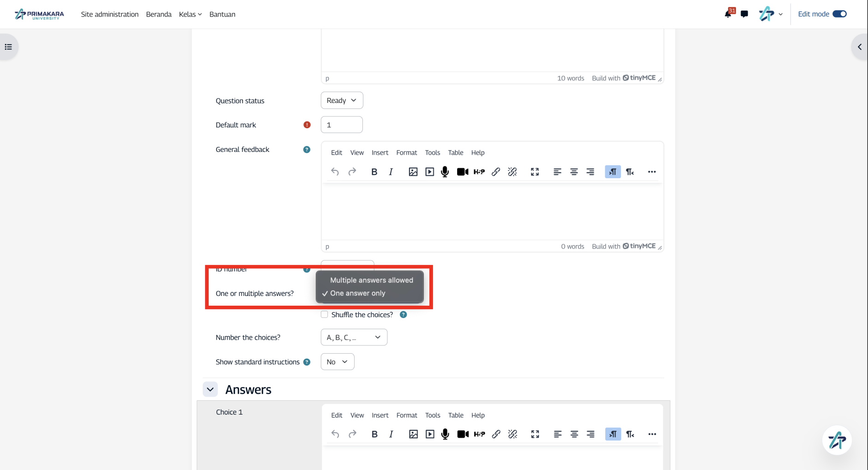Go to Site administration
The width and height of the screenshot is (868, 470).
point(110,14)
